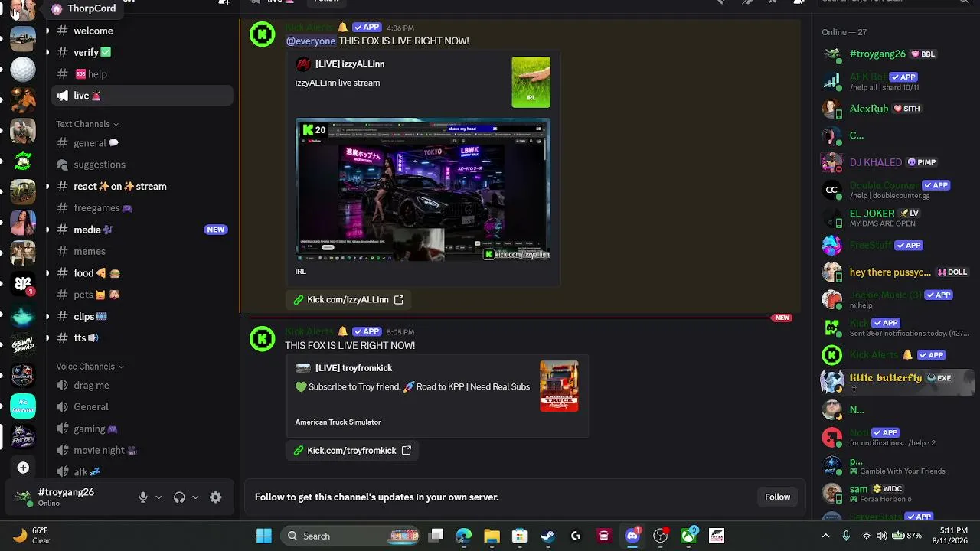This screenshot has width=980, height=551.
Task: Open the golf ball server icon
Action: [x=23, y=69]
